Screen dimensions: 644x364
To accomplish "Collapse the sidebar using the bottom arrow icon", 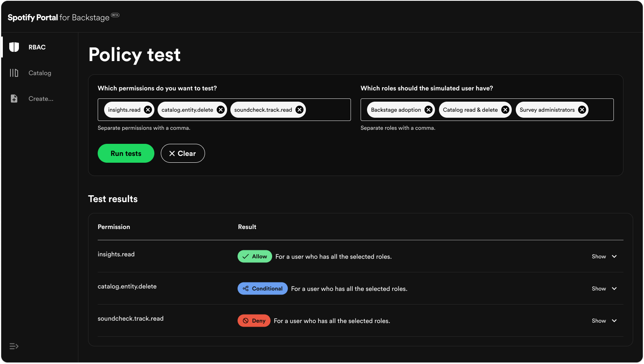I will pyautogui.click(x=14, y=346).
